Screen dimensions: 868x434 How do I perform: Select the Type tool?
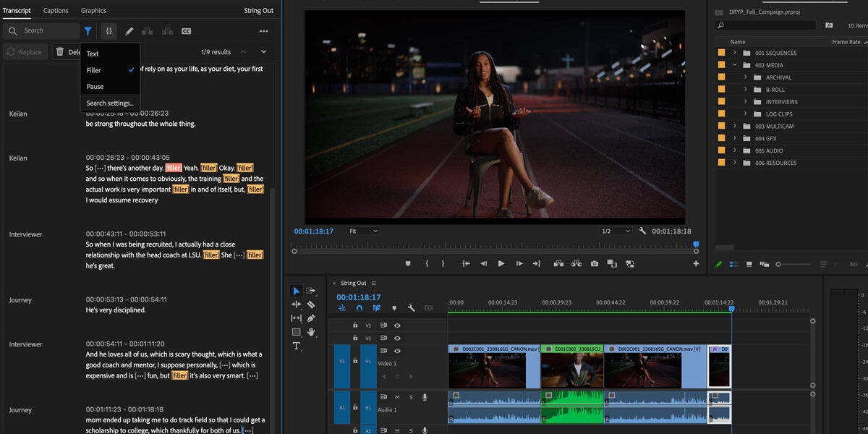coord(296,346)
